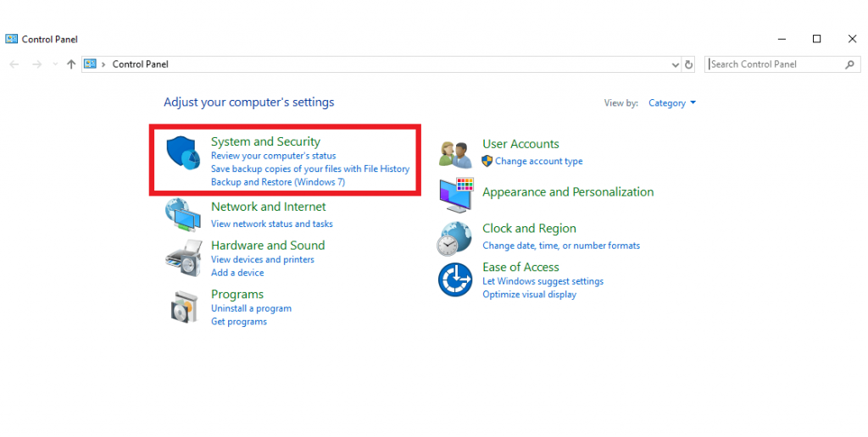Image resolution: width=868 pixels, height=437 pixels.
Task: Click View devices and printers
Action: (x=263, y=259)
